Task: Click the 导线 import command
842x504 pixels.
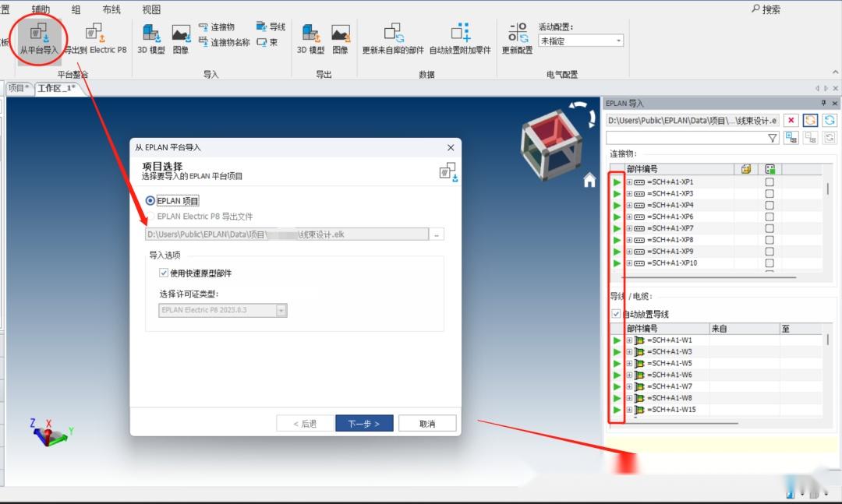Action: click(271, 26)
